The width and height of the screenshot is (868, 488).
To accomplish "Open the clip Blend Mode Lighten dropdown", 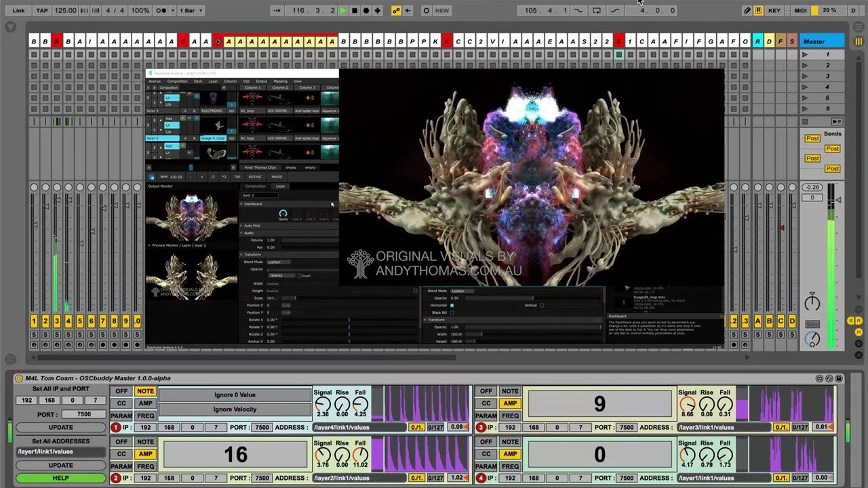I will (x=461, y=291).
